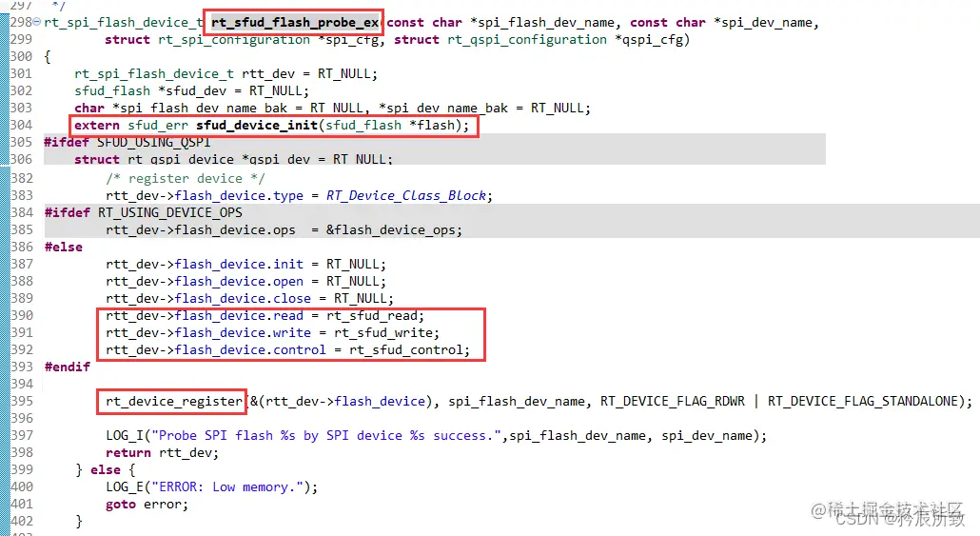Click the else keyword on line 399

(105, 469)
